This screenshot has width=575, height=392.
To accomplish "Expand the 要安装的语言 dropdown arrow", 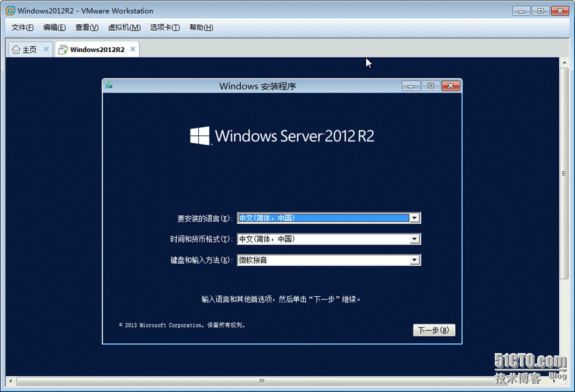I will tap(415, 218).
